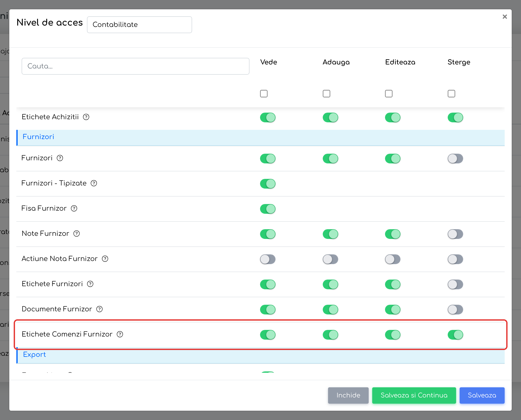521x420 pixels.
Task: Open help icon beside Furnizori row
Action: (60, 158)
